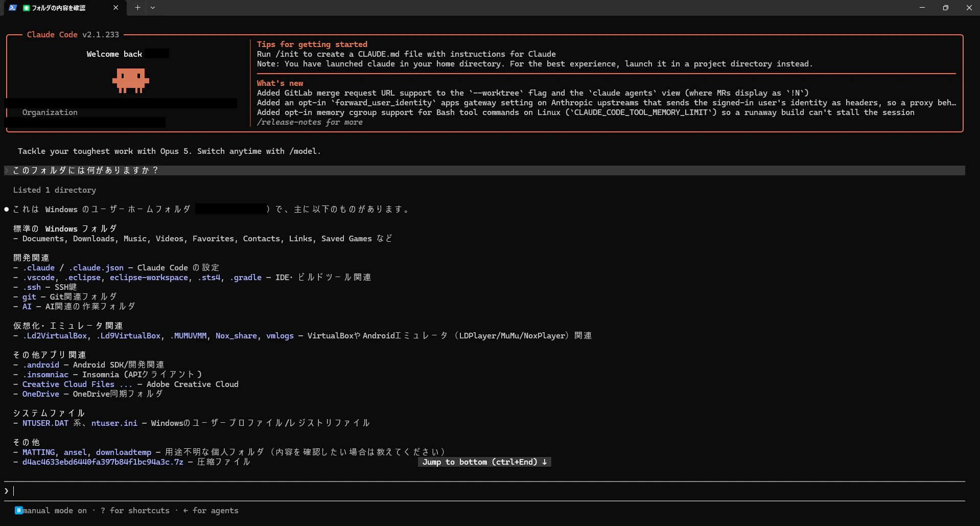Screen dimensions: 980x526
Task: Click the d4ac4633...7z archive file name
Action: 103,462
